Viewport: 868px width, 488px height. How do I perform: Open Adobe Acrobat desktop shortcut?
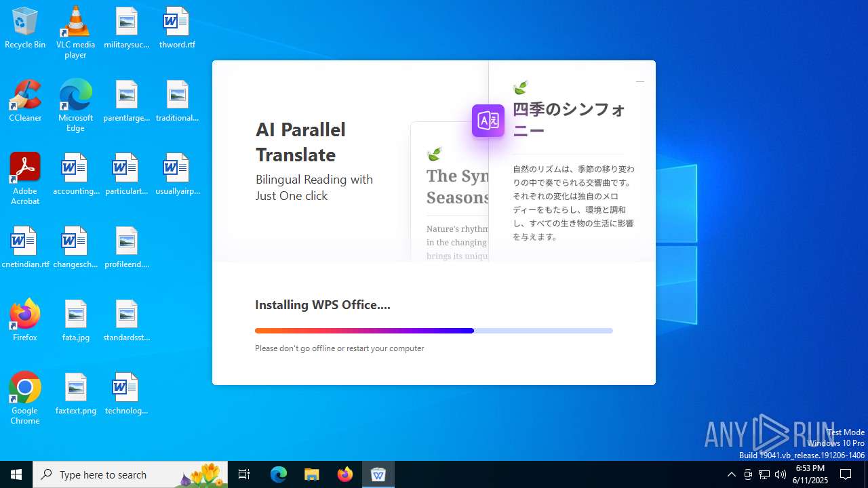point(25,179)
